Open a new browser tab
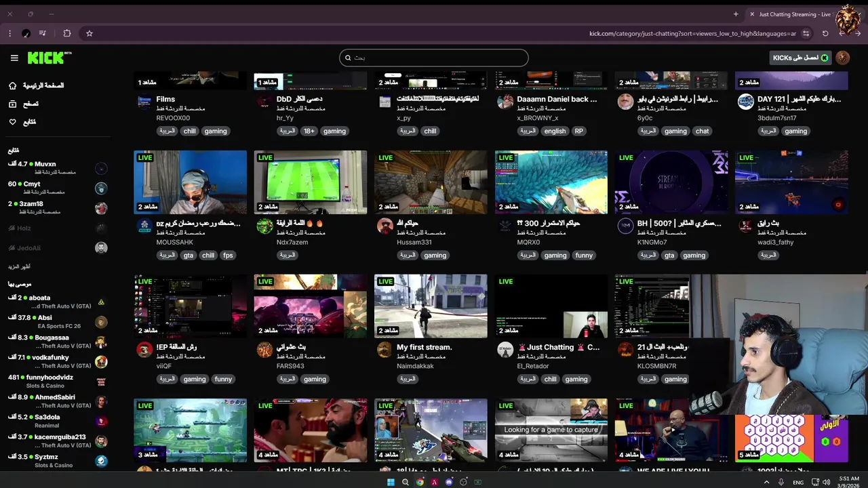The image size is (868, 488). (x=736, y=14)
